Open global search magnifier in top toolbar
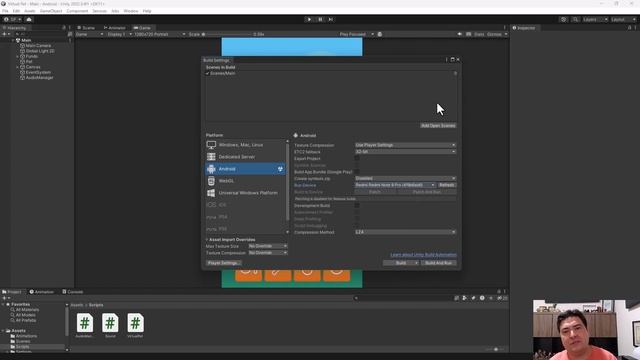The height and width of the screenshot is (360, 640). coord(575,19)
